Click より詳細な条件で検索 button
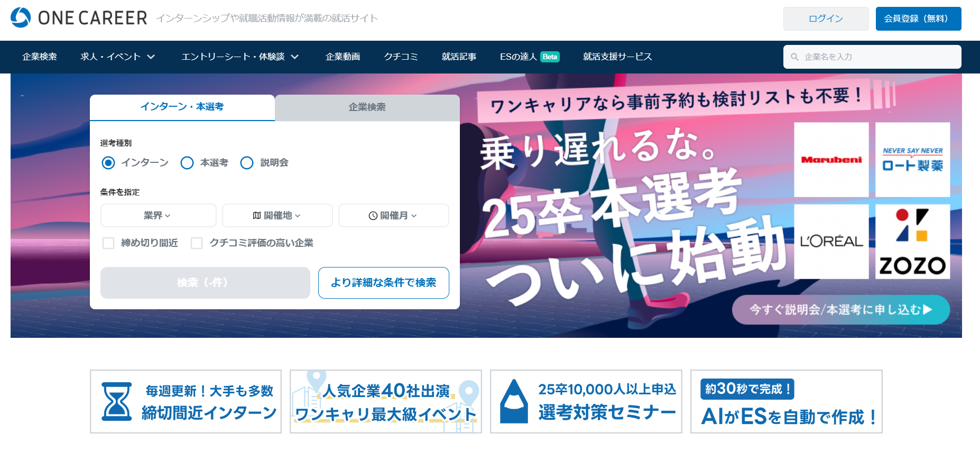 click(384, 283)
